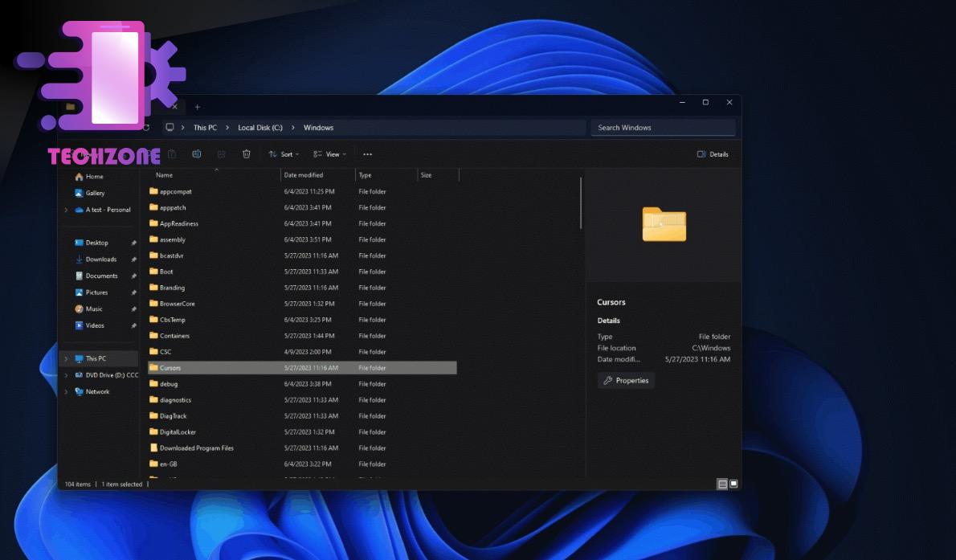Click the breadcrumb chevron before Windows
The image size is (956, 560).
[292, 128]
